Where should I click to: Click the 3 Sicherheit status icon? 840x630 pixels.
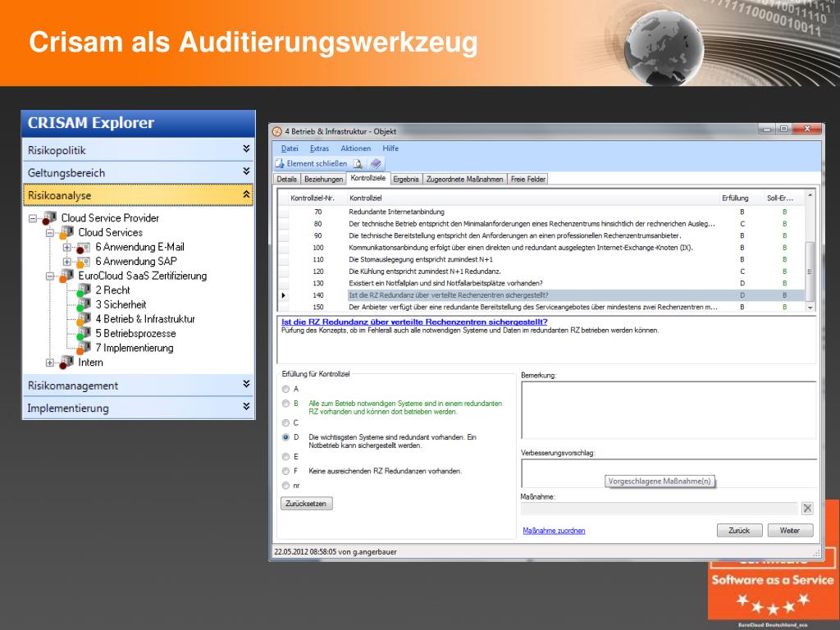click(x=84, y=305)
